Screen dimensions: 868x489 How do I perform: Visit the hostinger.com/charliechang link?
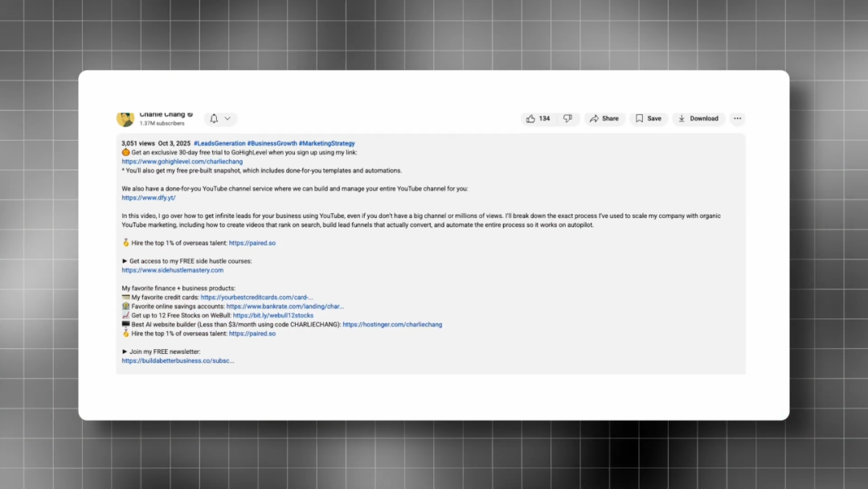pos(392,325)
